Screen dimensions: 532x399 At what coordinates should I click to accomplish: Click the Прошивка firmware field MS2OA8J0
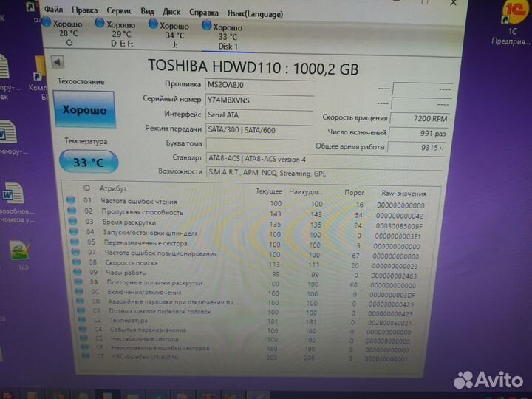pos(259,85)
